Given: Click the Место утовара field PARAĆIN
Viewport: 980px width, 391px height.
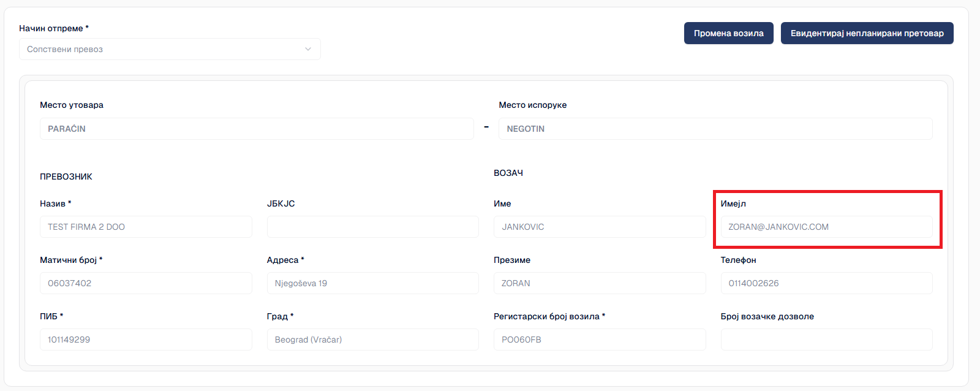Looking at the screenshot, I should (x=256, y=129).
